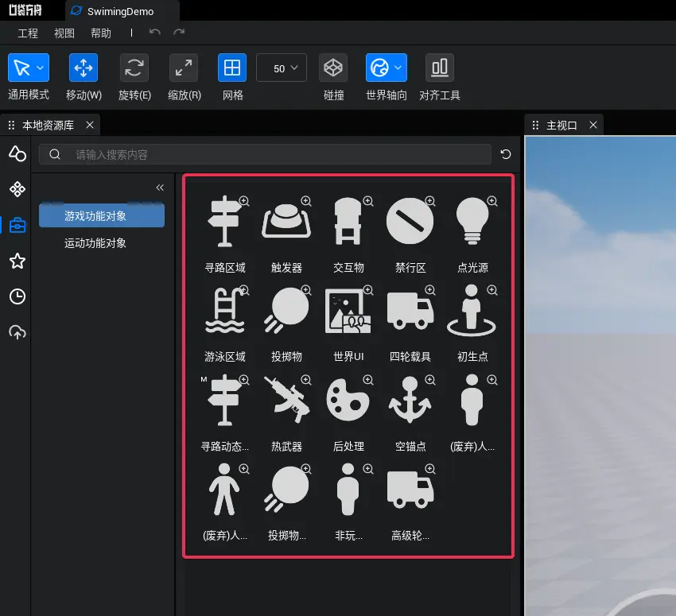The width and height of the screenshot is (676, 616).
Task: Open the 帮助 menu
Action: tap(101, 33)
